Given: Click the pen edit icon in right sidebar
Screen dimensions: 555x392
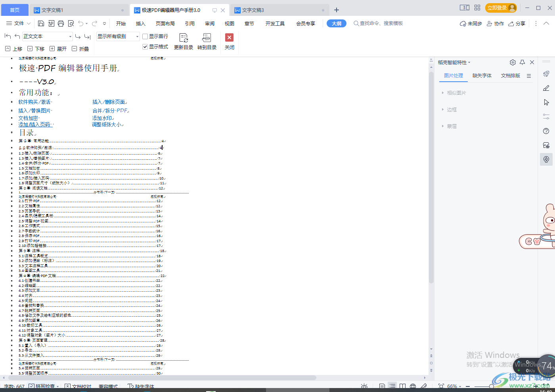Looking at the screenshot, I should (546, 88).
